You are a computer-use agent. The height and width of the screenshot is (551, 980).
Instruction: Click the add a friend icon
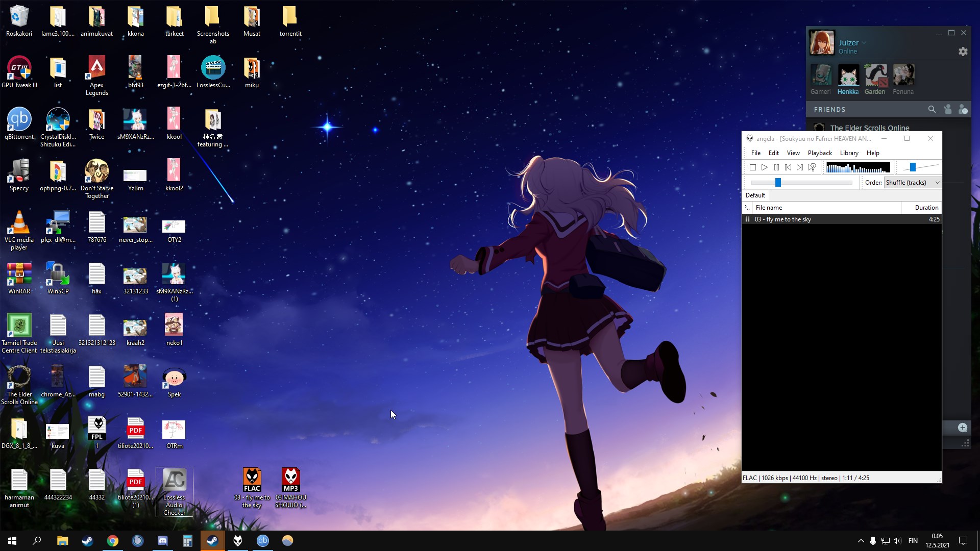(963, 109)
